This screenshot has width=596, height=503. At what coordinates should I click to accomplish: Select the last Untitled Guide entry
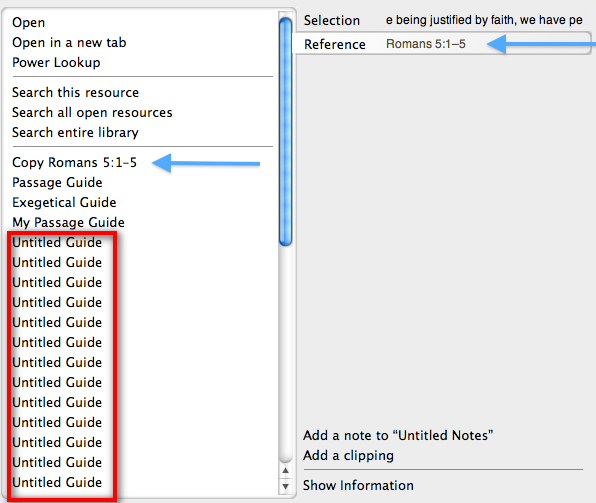[57, 482]
